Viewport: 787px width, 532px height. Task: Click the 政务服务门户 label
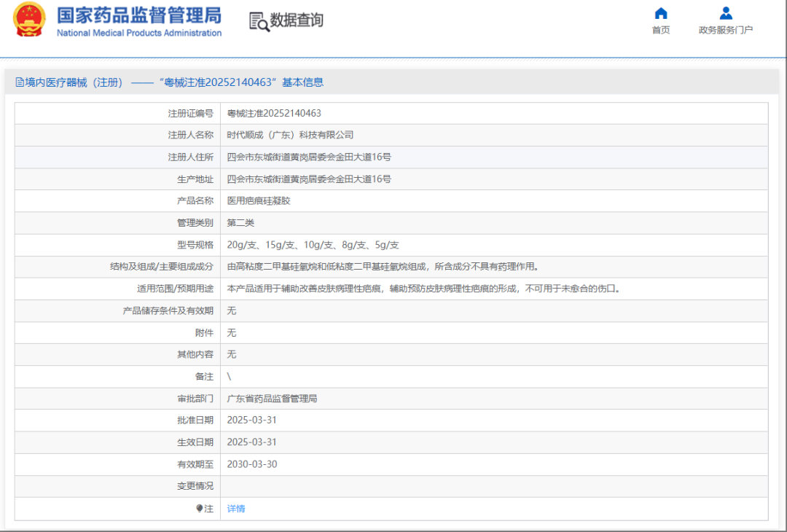pyautogui.click(x=726, y=30)
